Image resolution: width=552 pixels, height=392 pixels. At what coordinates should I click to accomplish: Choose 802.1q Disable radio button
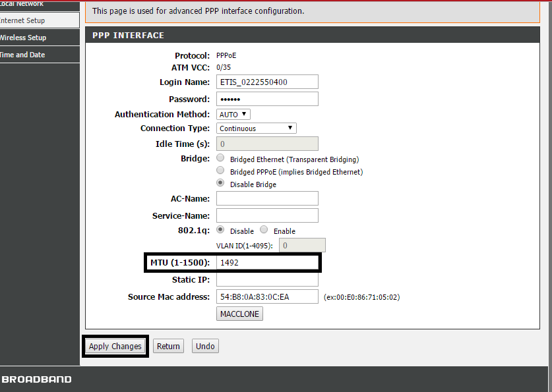[220, 231]
